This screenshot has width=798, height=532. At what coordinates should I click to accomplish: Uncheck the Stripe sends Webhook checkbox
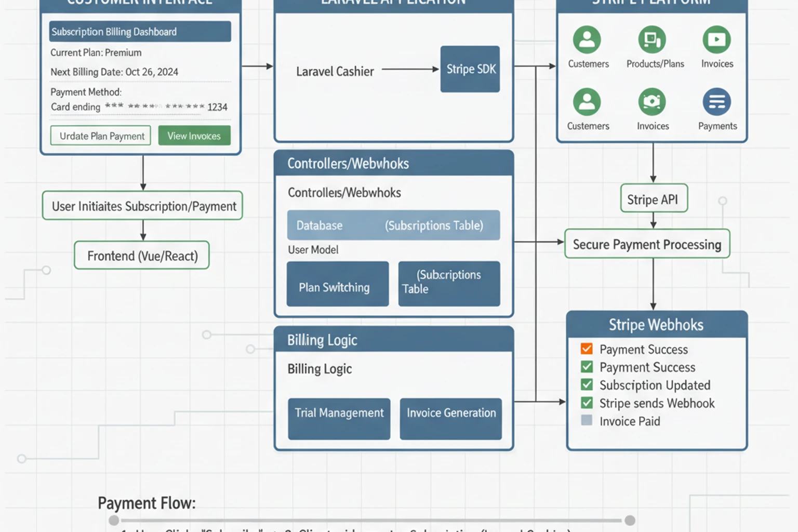click(587, 403)
